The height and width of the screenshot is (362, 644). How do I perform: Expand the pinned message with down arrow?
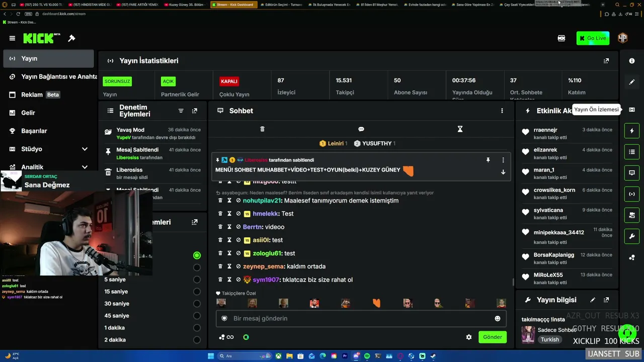click(503, 172)
